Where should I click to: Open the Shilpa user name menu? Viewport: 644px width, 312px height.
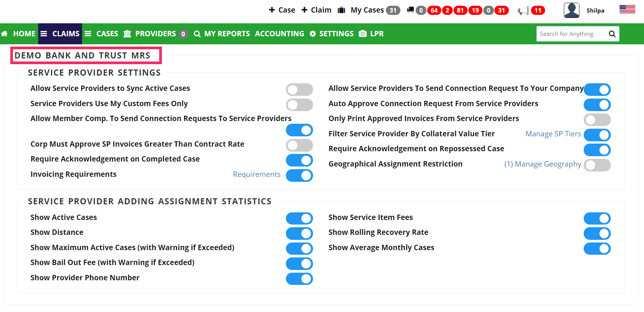pos(595,11)
